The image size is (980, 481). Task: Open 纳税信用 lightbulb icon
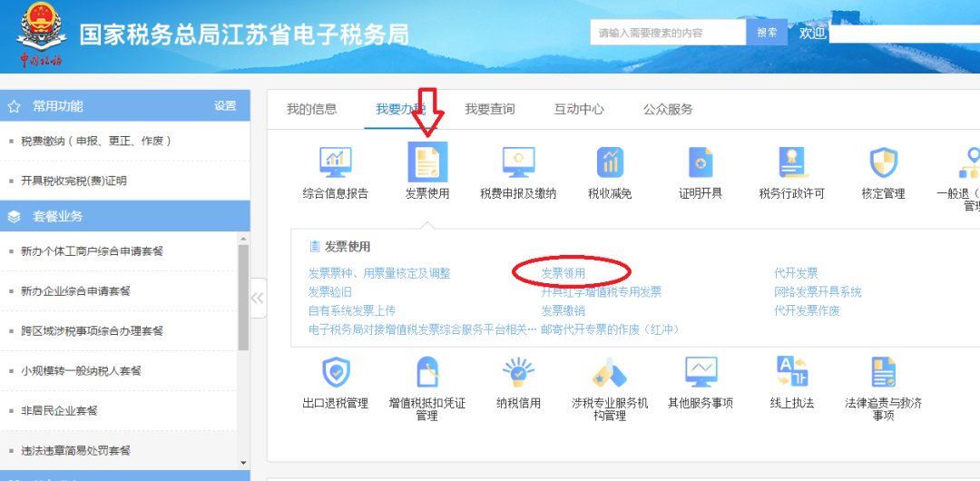(518, 372)
